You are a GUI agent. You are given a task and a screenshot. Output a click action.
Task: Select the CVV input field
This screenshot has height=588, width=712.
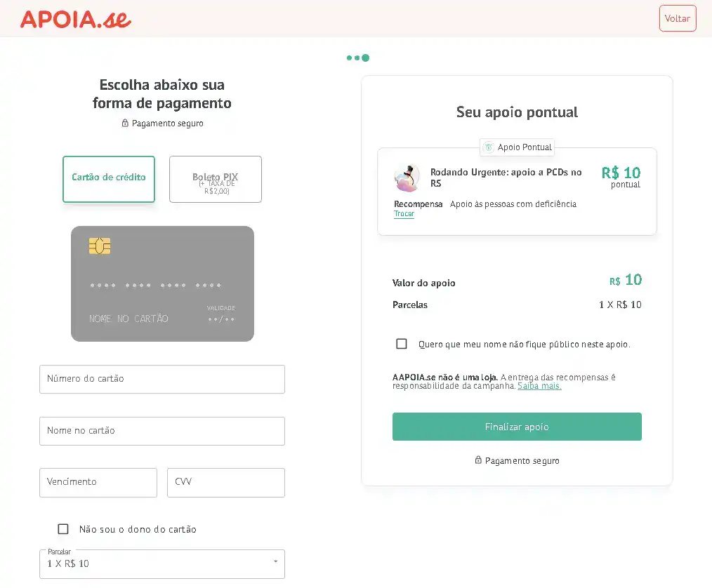[x=226, y=483]
